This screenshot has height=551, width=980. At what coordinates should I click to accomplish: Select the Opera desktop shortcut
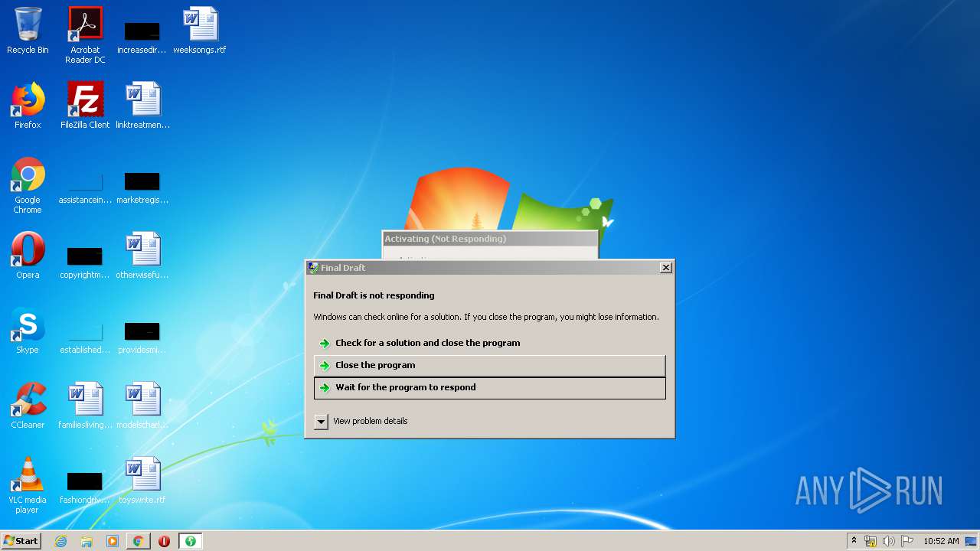(28, 256)
